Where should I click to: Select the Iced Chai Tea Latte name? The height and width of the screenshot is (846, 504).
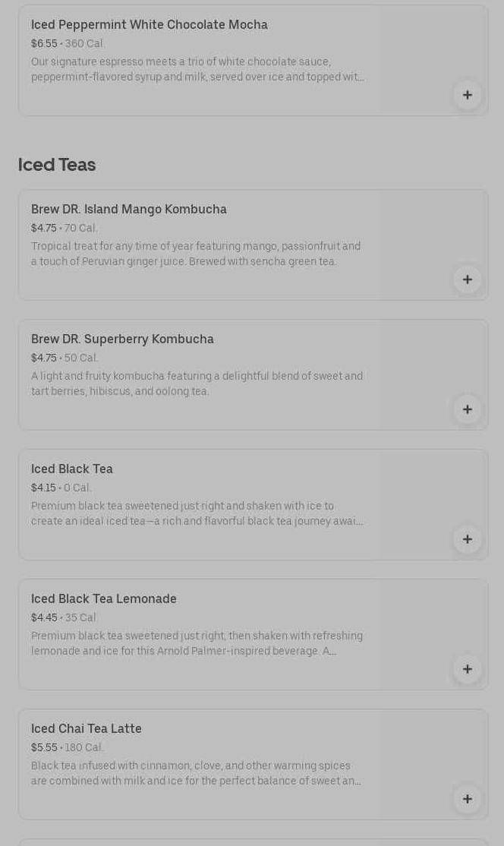86,729
